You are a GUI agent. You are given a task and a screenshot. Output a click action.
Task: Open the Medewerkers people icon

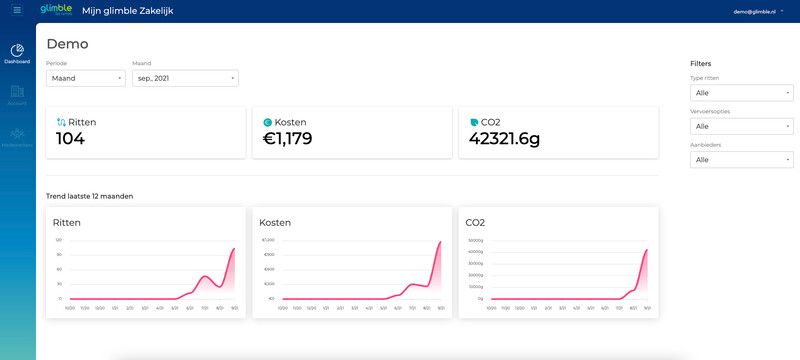tap(17, 134)
